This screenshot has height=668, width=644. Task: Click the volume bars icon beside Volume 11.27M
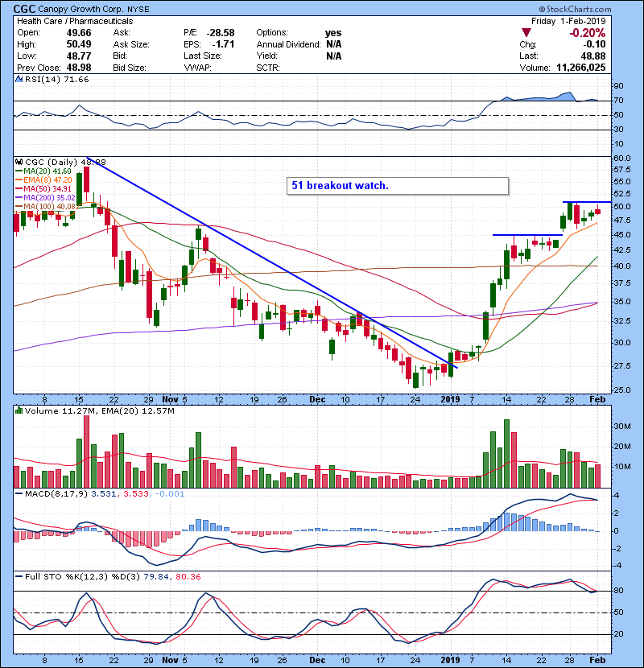[19, 410]
